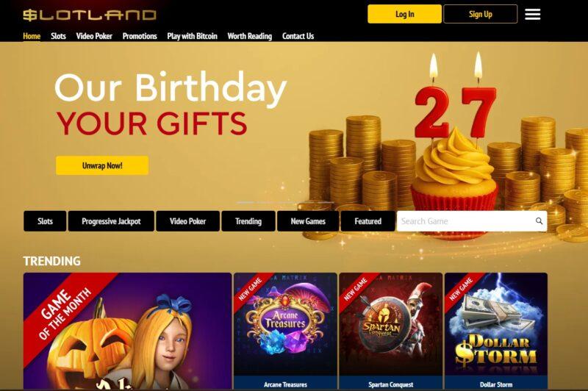Viewport: 588px width, 391px height.
Task: Click the Slotland logo
Action: [89, 15]
